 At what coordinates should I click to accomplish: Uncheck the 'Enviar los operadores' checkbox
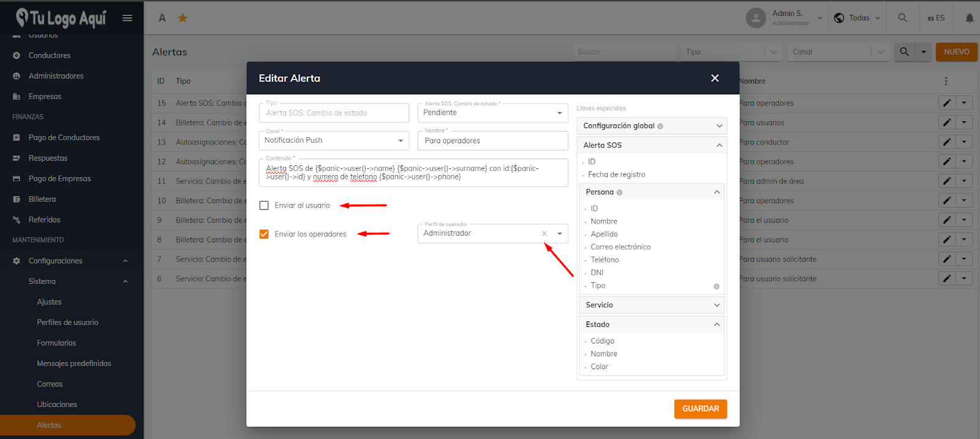[264, 235]
